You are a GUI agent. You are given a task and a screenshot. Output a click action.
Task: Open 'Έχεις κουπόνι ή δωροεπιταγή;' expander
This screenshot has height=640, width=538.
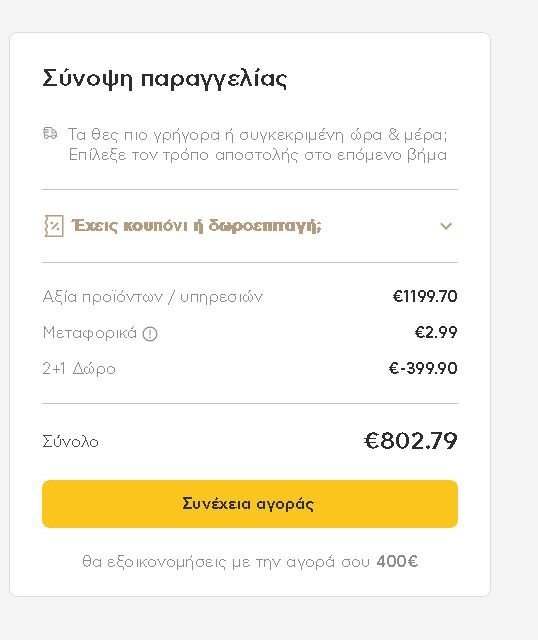[250, 226]
